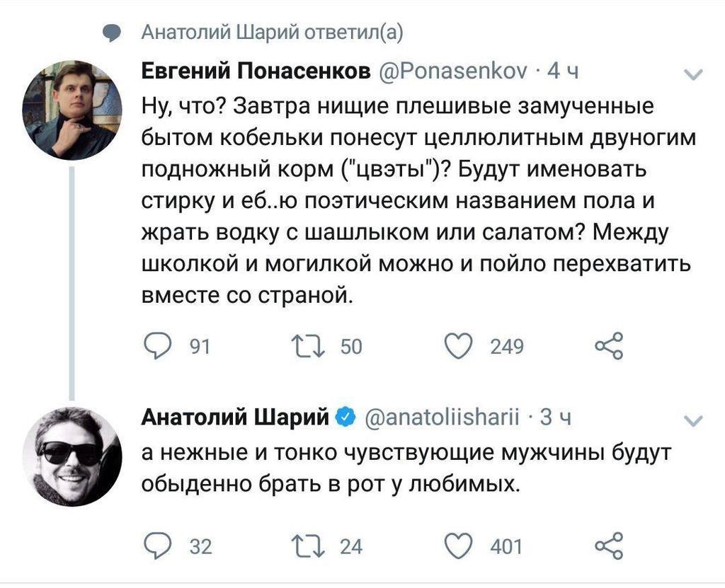Share Анатолий Шарий's reply tweet
This screenshot has height=588, width=725.
pyautogui.click(x=608, y=546)
